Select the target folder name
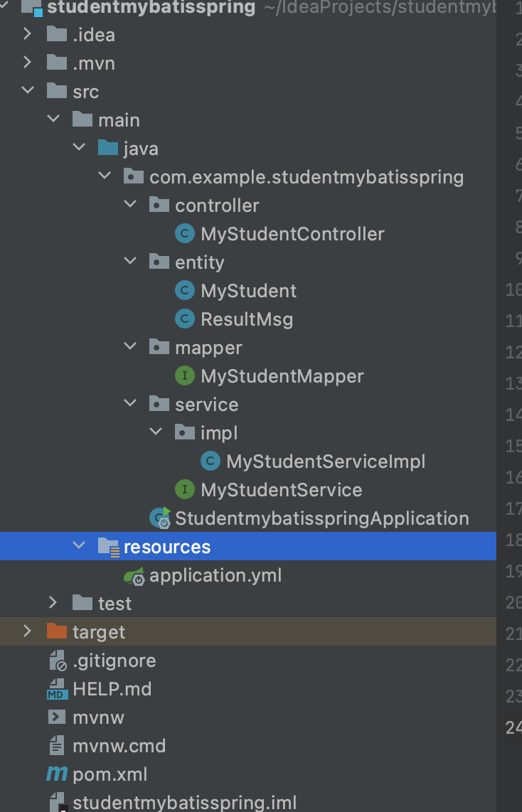This screenshot has height=812, width=522. 99,632
